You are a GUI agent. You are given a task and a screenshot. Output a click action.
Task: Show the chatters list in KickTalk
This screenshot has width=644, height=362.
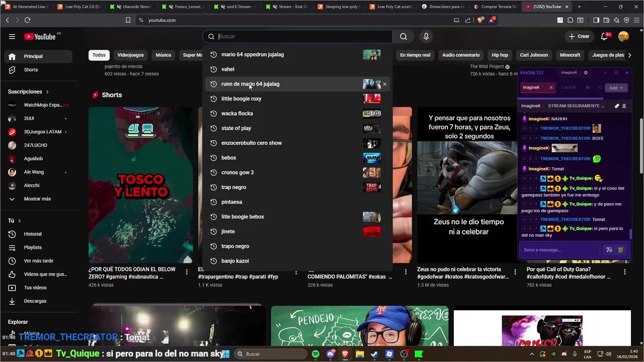pyautogui.click(x=624, y=106)
